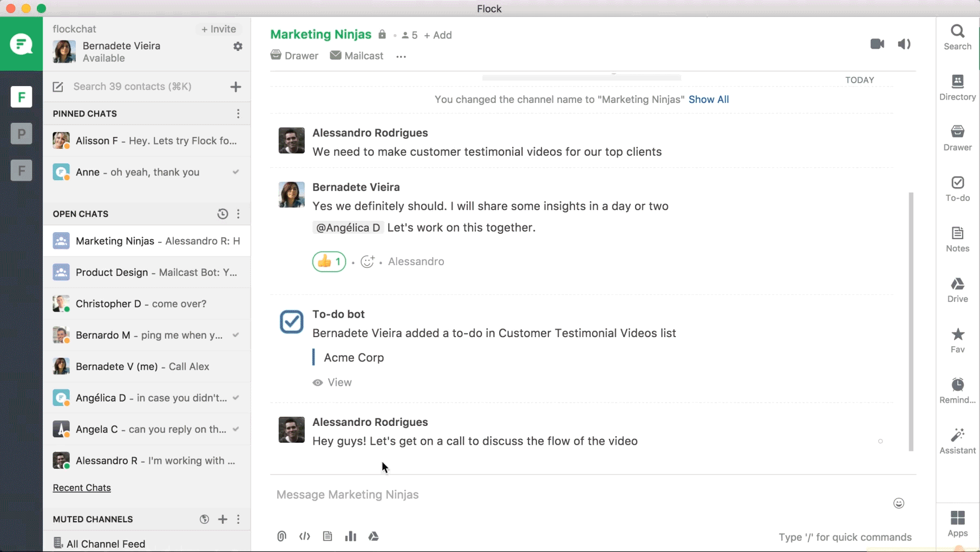
Task: Click the discover icon in Muted Channels
Action: coord(204,519)
